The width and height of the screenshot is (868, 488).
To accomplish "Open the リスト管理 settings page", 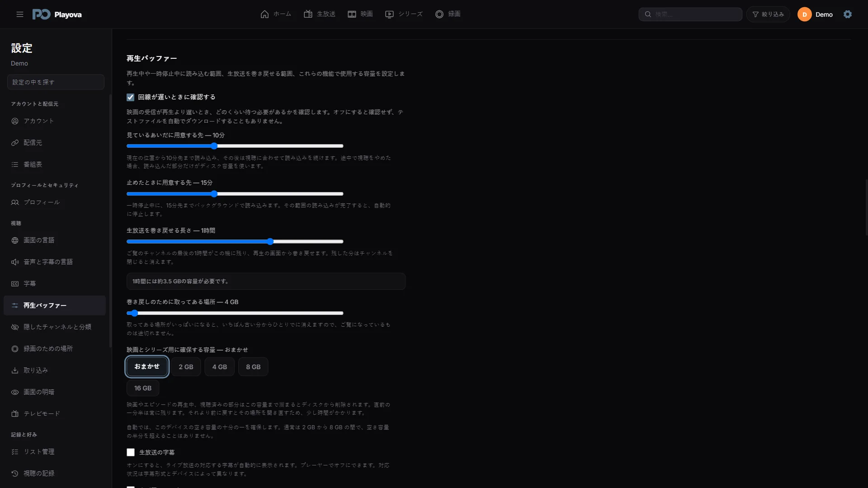I will pos(55,452).
